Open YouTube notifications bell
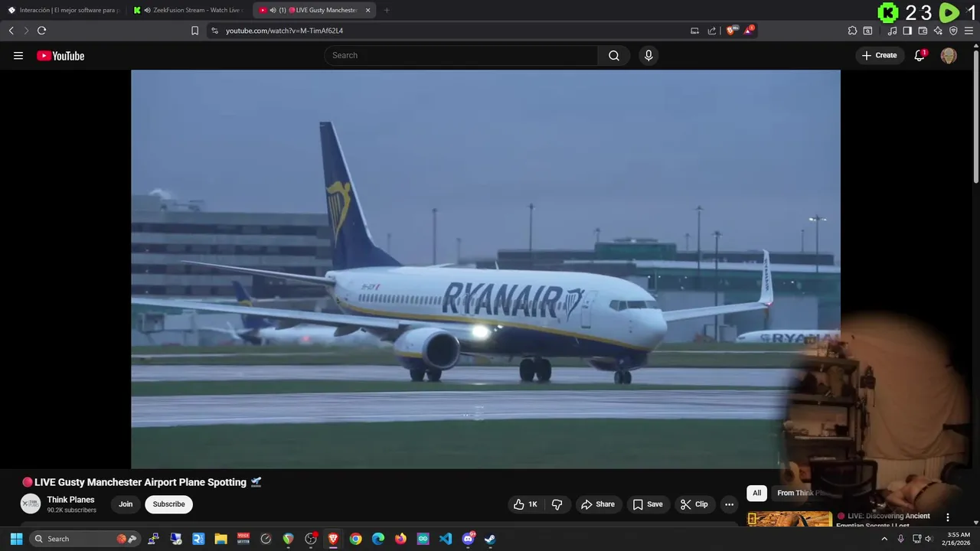The image size is (980, 551). coord(920,55)
